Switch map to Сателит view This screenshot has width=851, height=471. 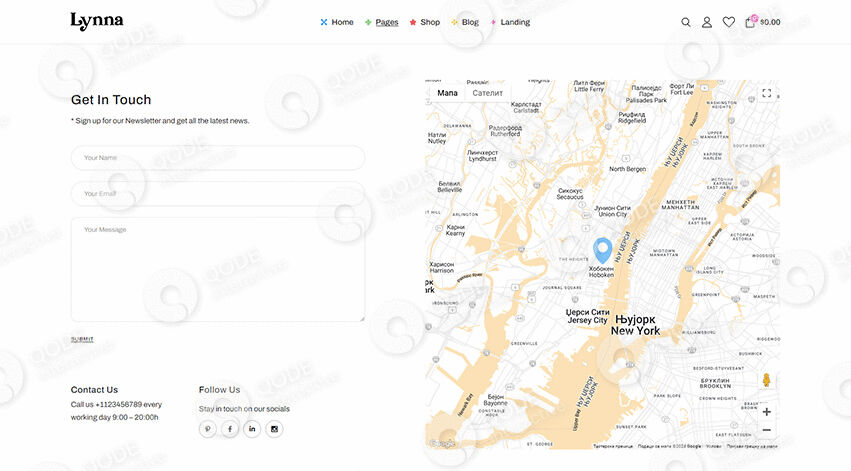tap(488, 93)
